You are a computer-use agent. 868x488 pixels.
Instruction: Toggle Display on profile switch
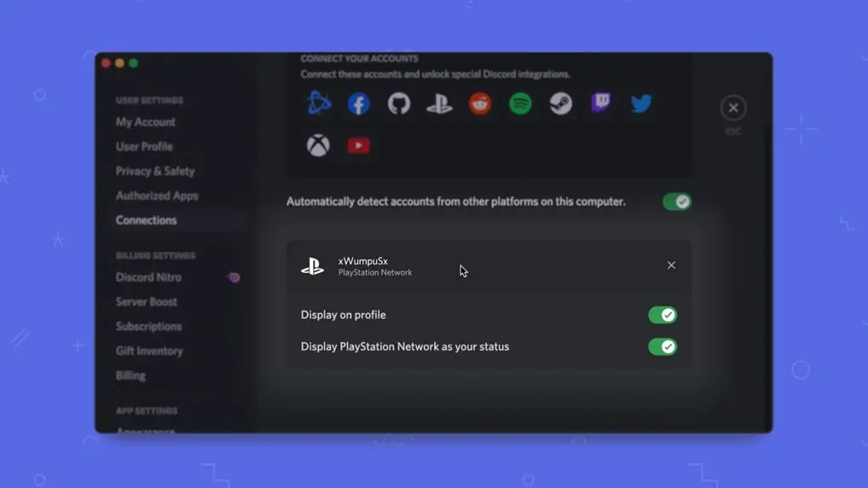(x=663, y=315)
